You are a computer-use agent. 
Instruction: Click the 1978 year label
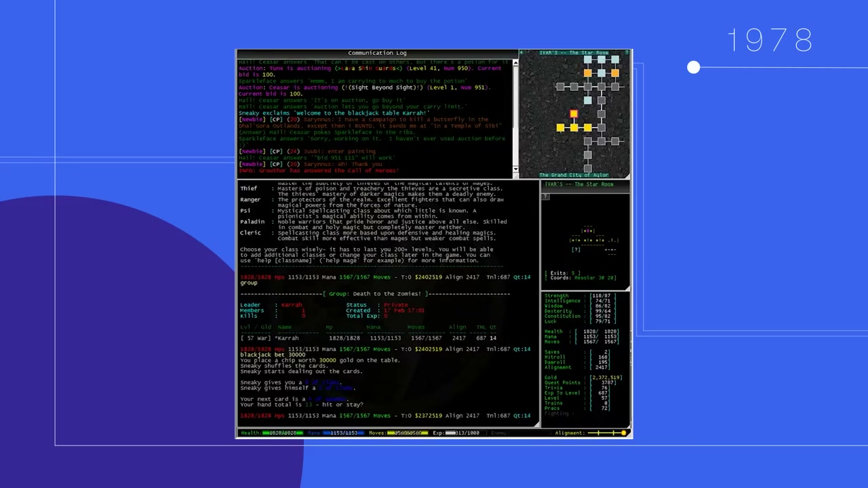(x=770, y=41)
